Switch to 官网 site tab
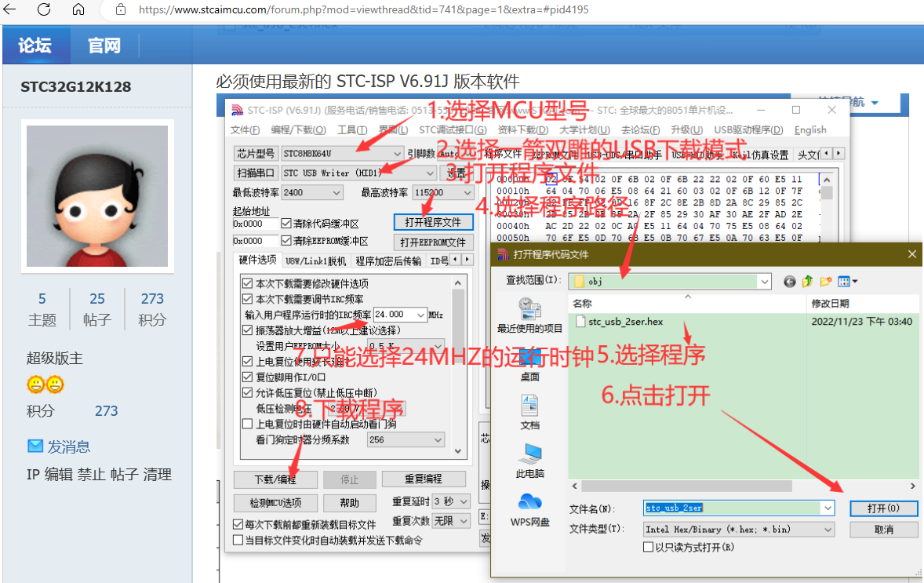This screenshot has width=924, height=583. coord(104,45)
